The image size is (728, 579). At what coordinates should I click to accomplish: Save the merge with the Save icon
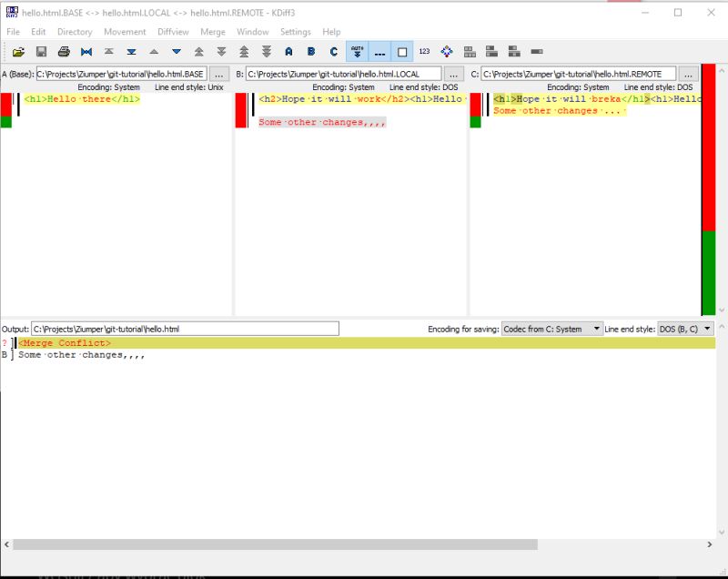43,50
